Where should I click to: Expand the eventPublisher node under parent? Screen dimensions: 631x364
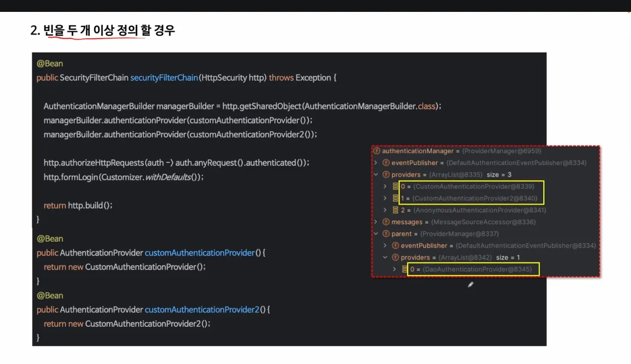click(386, 245)
